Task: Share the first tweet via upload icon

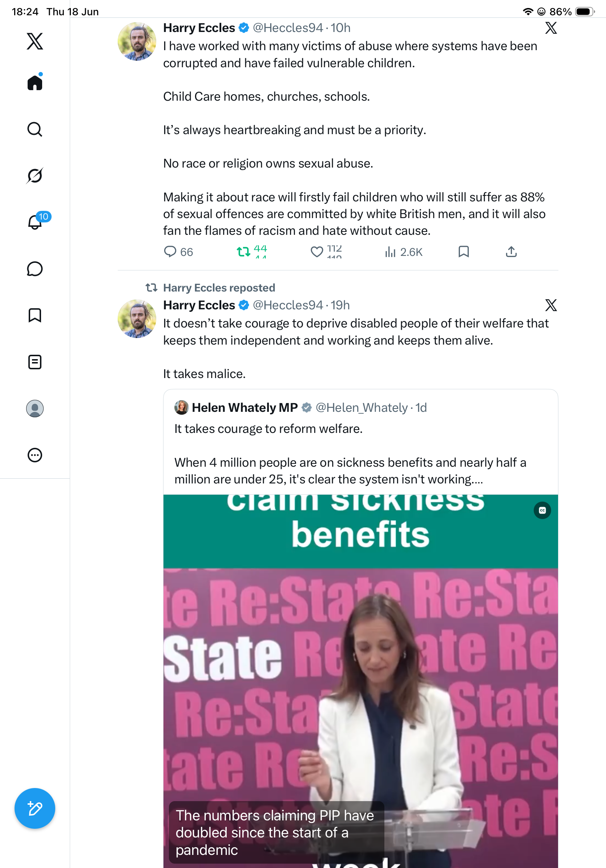Action: (511, 252)
